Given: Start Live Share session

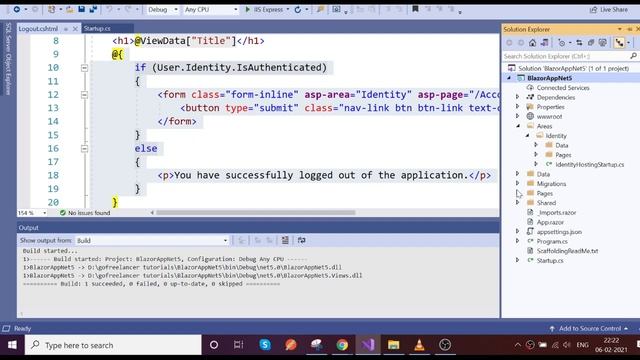Looking at the screenshot, I should click(x=609, y=9).
